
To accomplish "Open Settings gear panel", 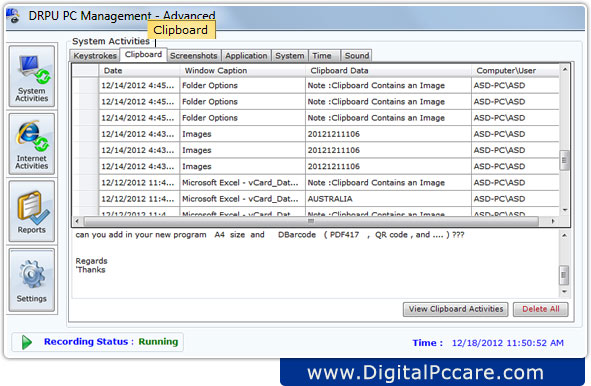I will coord(32,280).
